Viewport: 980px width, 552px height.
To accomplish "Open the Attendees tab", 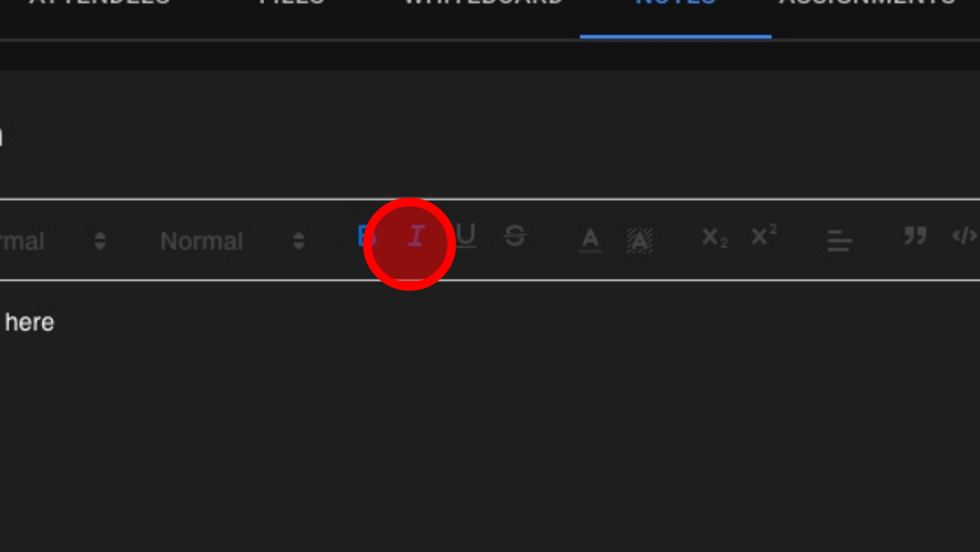I will (x=99, y=3).
